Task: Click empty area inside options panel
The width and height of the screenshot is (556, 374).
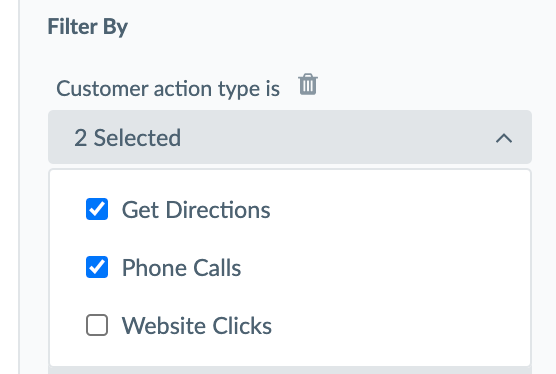Action: [401, 268]
